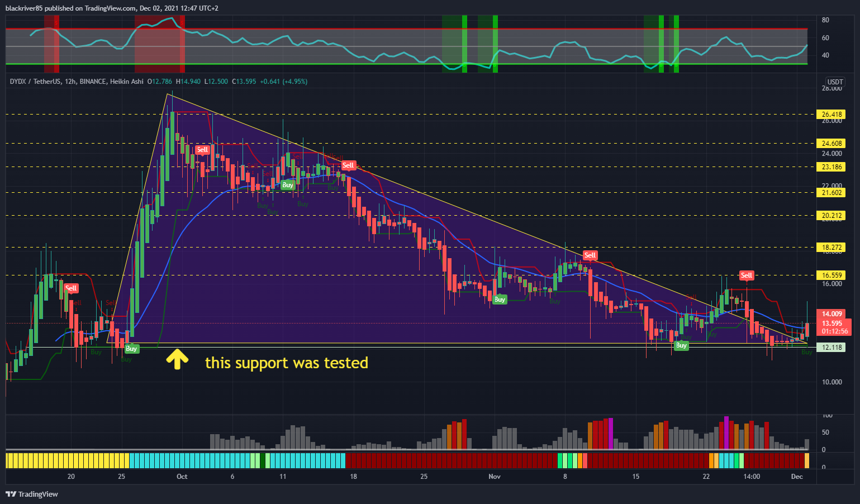Click the 11 date label on time axis
The image size is (860, 504).
(x=283, y=477)
